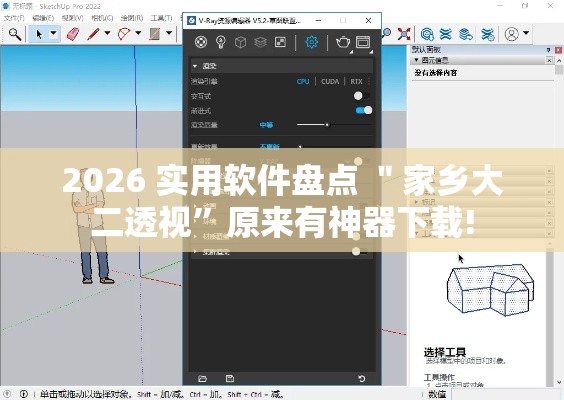Click the save disk icon in V-Ray footer

pos(229,378)
